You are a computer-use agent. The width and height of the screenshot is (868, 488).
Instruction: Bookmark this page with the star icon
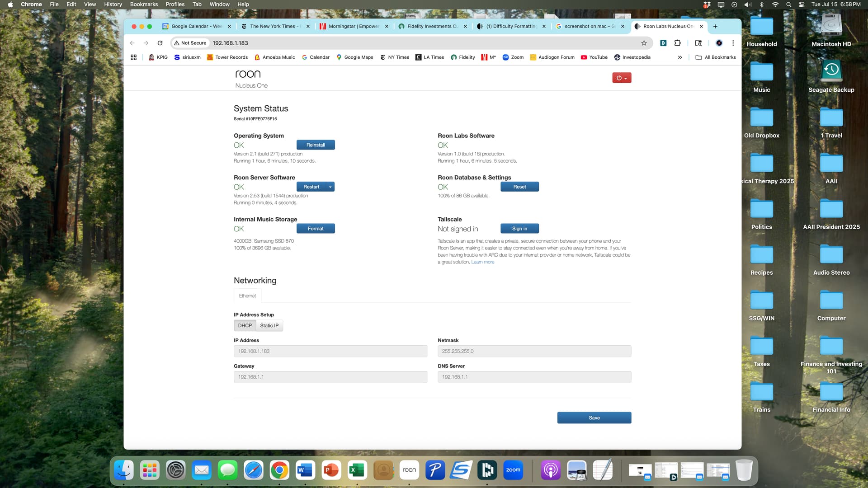(644, 43)
